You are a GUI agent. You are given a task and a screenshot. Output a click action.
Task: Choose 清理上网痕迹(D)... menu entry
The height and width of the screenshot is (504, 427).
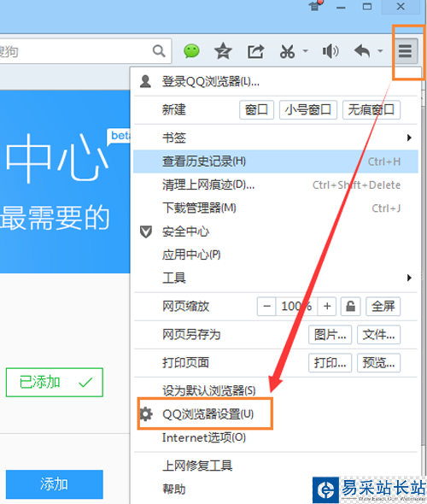coord(276,185)
